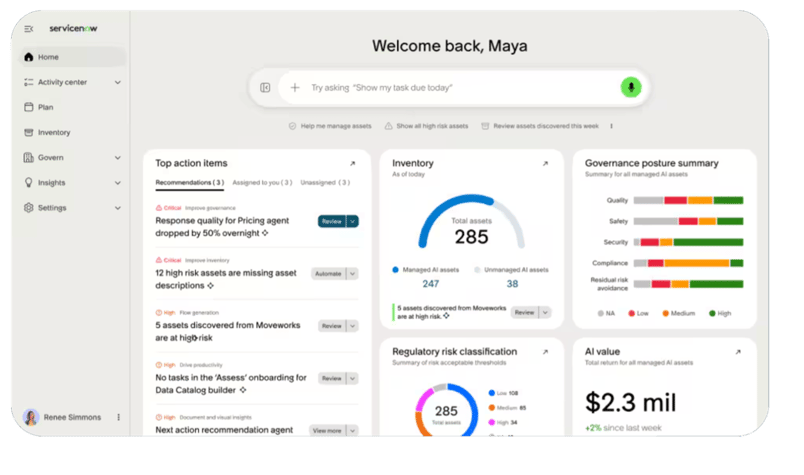Click the Low 108 legend entry

(503, 393)
